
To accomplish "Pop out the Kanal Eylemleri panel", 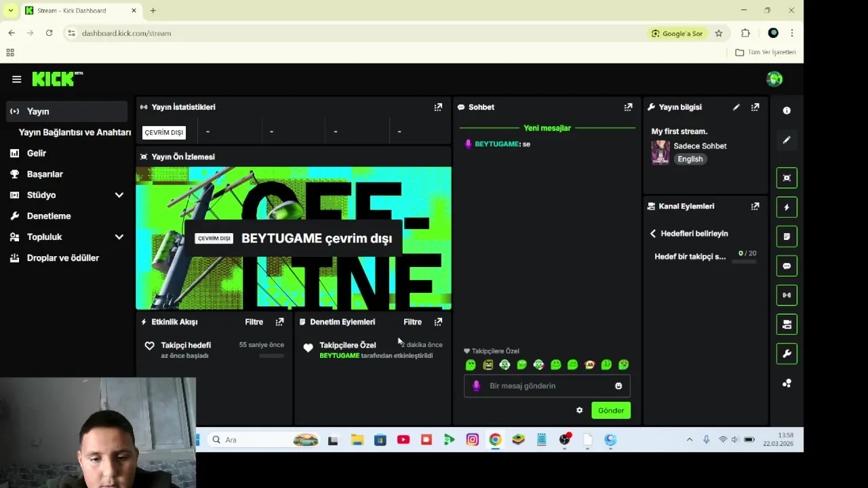I will point(755,206).
